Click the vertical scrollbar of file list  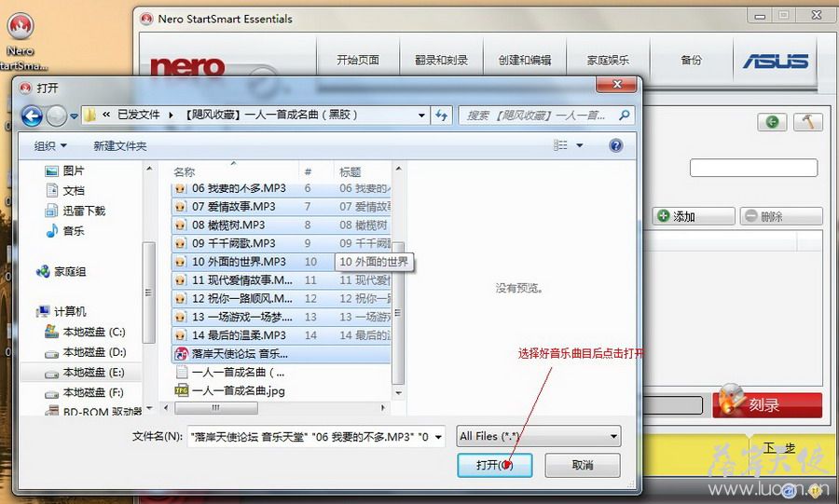tap(398, 313)
